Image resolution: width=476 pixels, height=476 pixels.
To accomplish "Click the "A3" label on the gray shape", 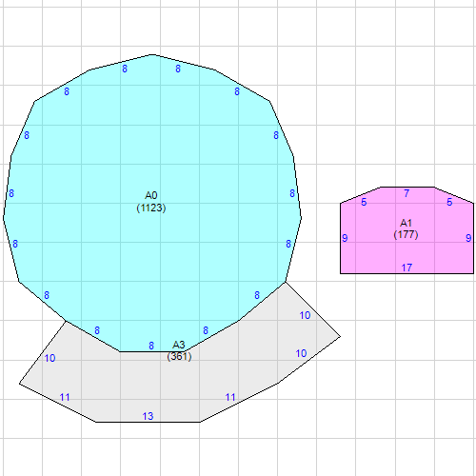I will point(179,345).
